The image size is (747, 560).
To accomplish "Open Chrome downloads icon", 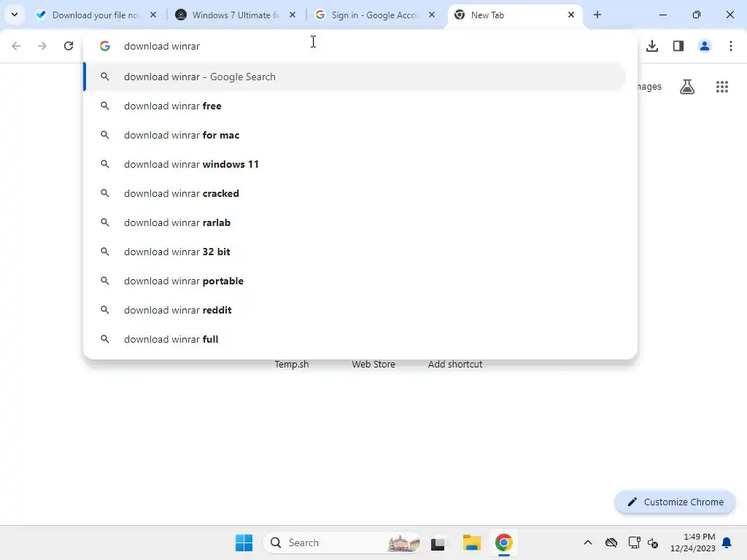I will (651, 46).
